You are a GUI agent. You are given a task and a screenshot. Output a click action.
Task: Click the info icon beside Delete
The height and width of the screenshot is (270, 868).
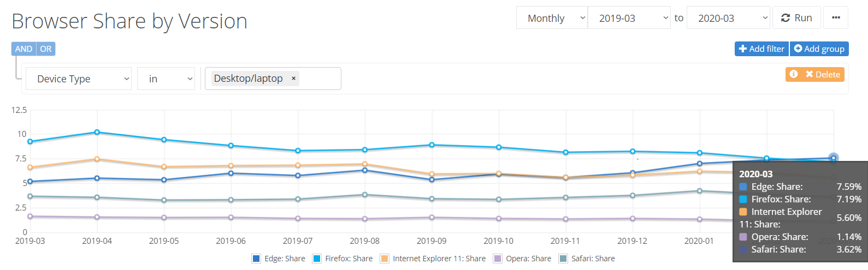point(794,74)
